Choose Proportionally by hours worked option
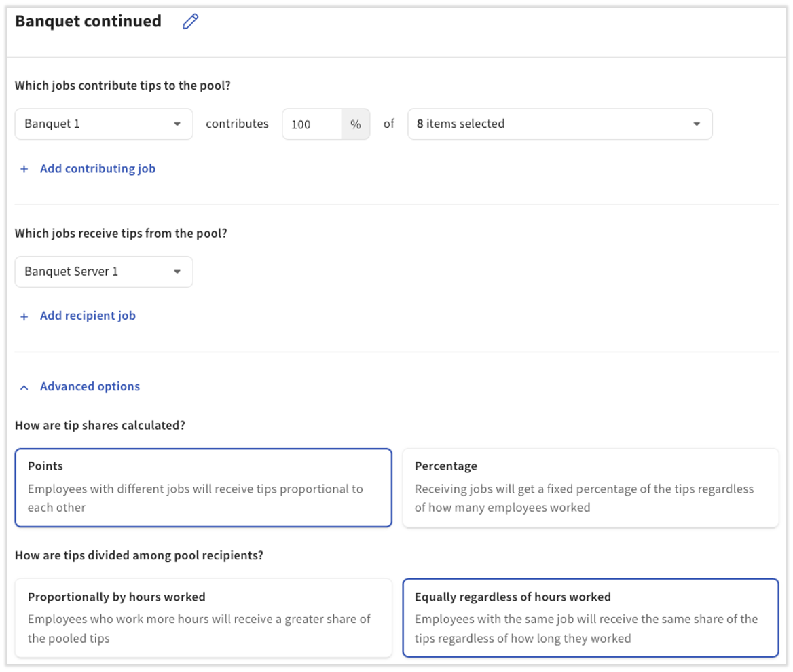The image size is (793, 672). coord(203,618)
